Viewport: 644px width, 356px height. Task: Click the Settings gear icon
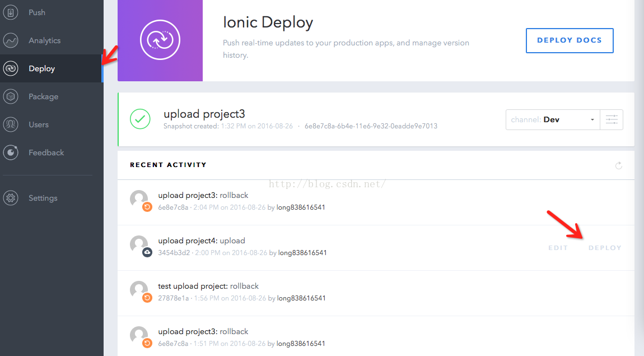pos(11,198)
